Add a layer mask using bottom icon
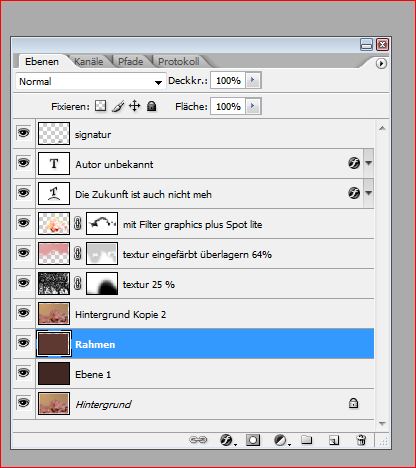Screen dimensions: 416x468 [x=253, y=440]
